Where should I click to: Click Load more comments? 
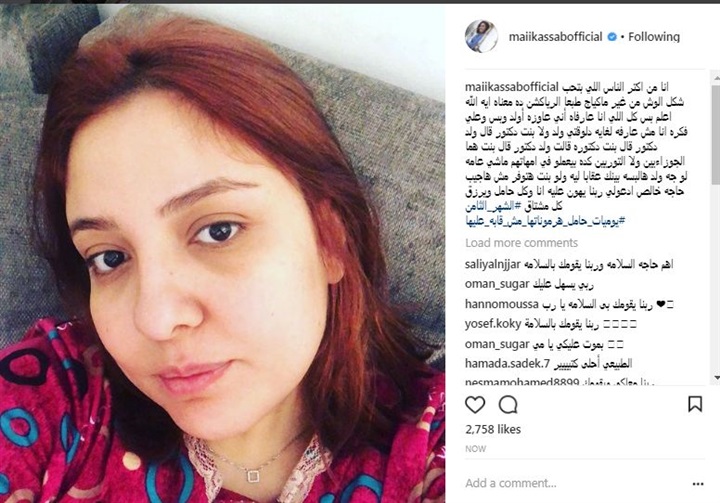pos(521,243)
